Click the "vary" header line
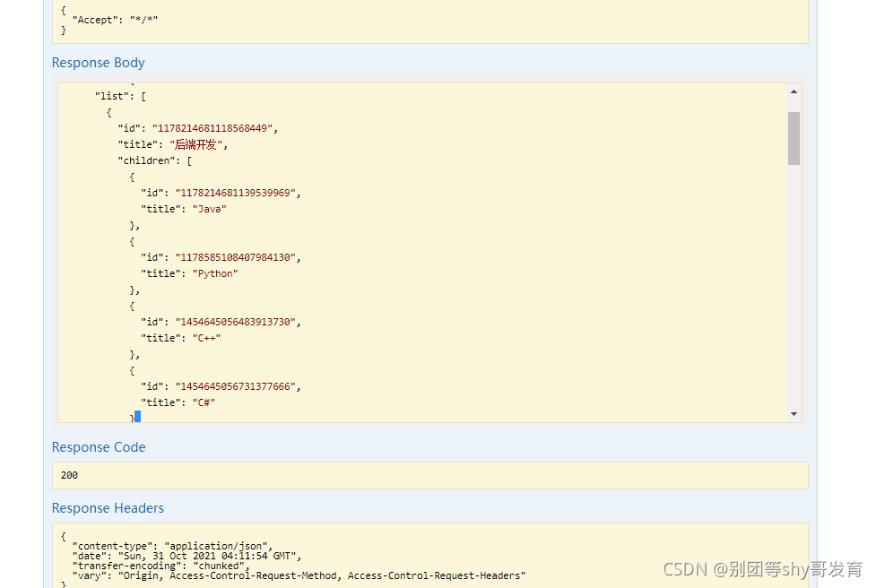 pos(299,575)
